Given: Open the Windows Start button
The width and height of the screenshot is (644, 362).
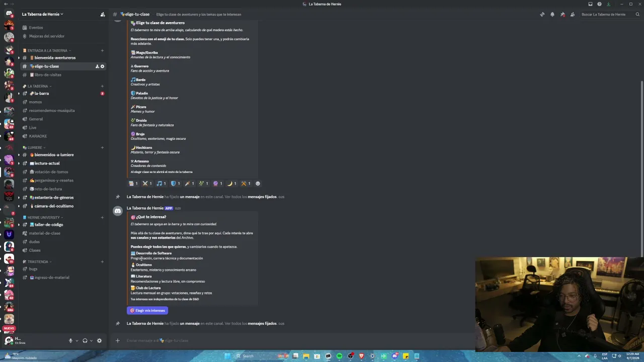Looking at the screenshot, I should tap(227, 356).
